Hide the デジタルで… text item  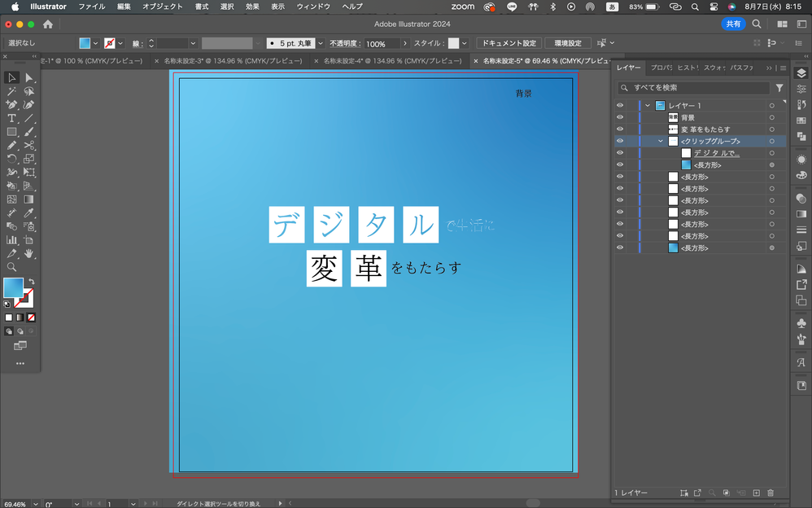pos(620,153)
